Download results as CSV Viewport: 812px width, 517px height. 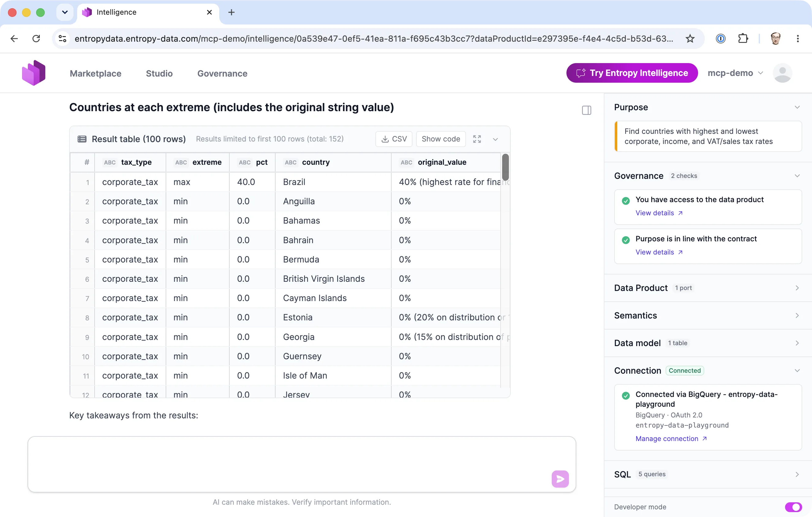(x=394, y=139)
